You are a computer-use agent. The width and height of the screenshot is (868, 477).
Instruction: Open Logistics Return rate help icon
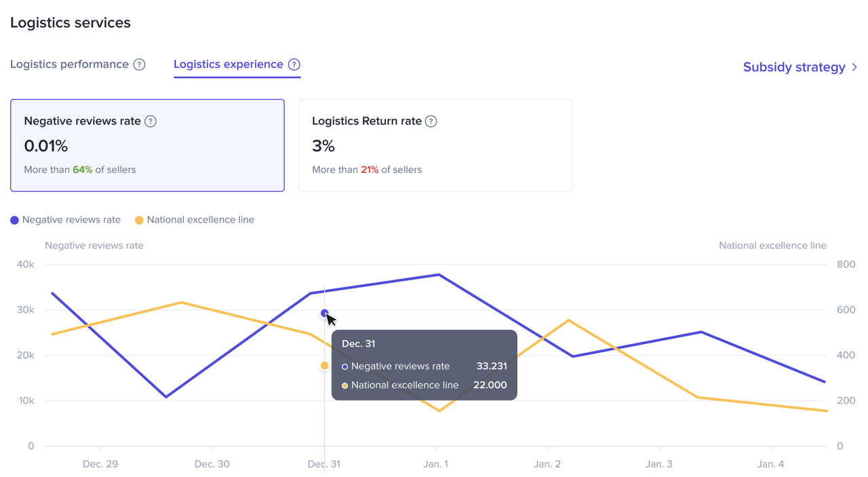[431, 121]
